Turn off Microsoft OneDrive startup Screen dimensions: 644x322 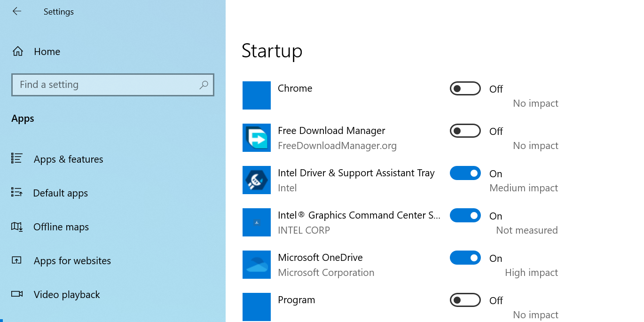pos(465,258)
